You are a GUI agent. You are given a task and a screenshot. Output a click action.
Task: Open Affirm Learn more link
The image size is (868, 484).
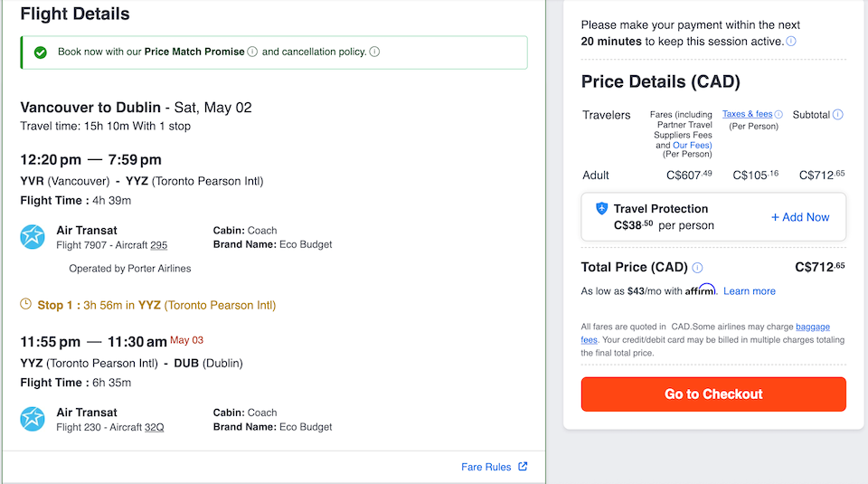click(x=750, y=291)
